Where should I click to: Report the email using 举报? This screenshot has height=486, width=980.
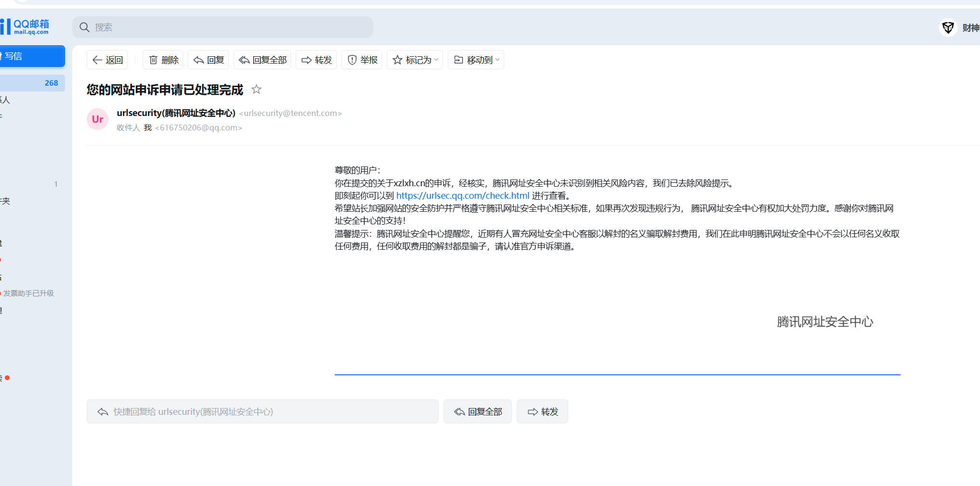click(x=362, y=60)
